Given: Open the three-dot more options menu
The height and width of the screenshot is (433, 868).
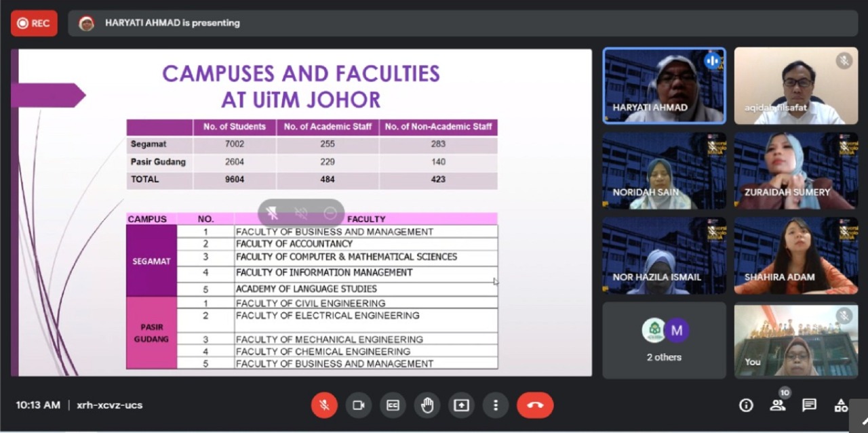Looking at the screenshot, I should tap(496, 405).
